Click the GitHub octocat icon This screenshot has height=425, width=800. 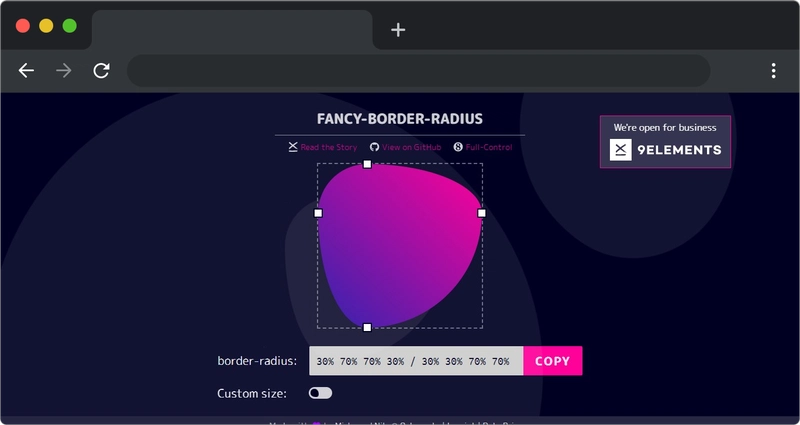coord(374,147)
